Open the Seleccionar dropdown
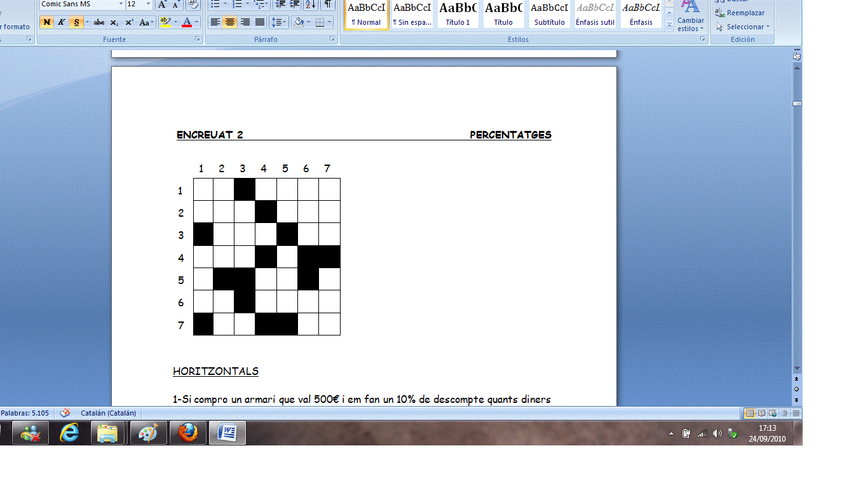868x488 pixels. [742, 27]
